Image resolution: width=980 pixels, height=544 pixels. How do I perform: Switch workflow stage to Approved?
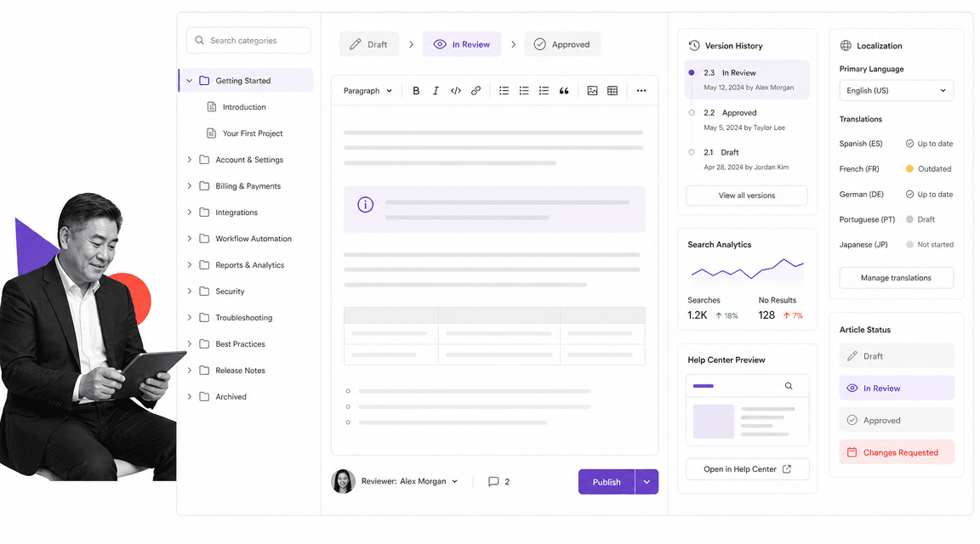(x=561, y=44)
